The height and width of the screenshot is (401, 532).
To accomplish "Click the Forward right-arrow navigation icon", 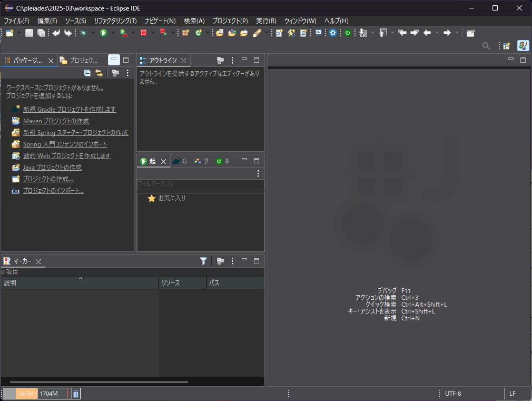I will [x=447, y=33].
